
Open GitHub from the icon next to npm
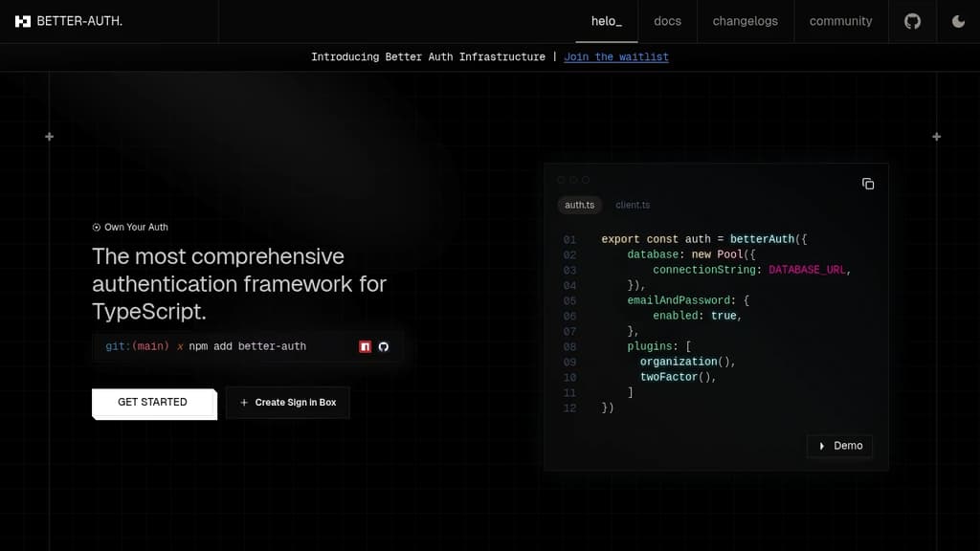384,346
